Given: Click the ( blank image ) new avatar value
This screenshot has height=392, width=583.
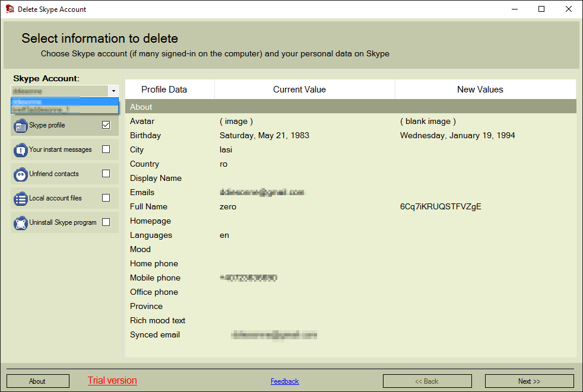Looking at the screenshot, I should (x=428, y=121).
